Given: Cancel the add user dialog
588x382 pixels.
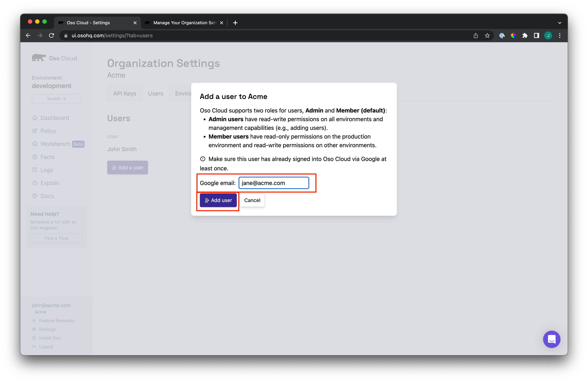Looking at the screenshot, I should click(x=252, y=200).
